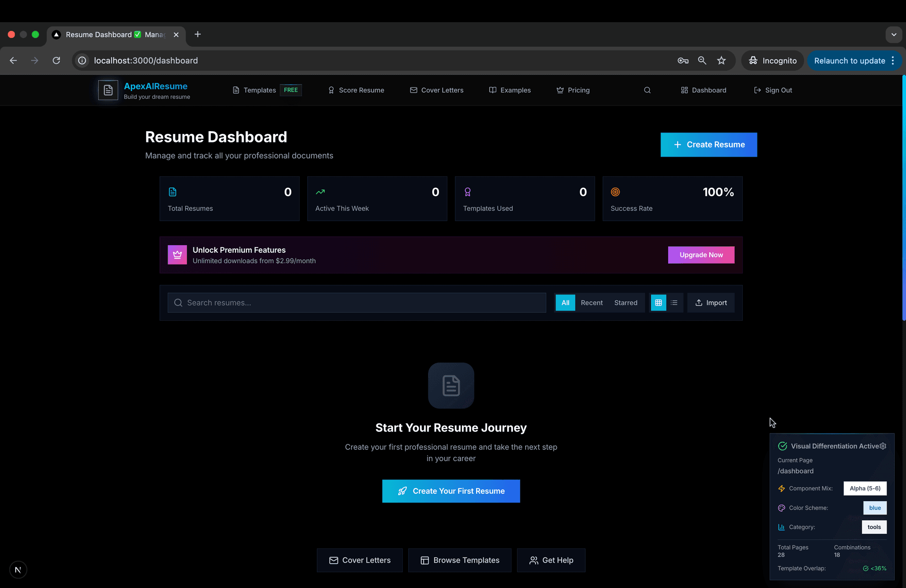Click the blue Color Scheme badge
This screenshot has height=588, width=906.
(x=874, y=508)
